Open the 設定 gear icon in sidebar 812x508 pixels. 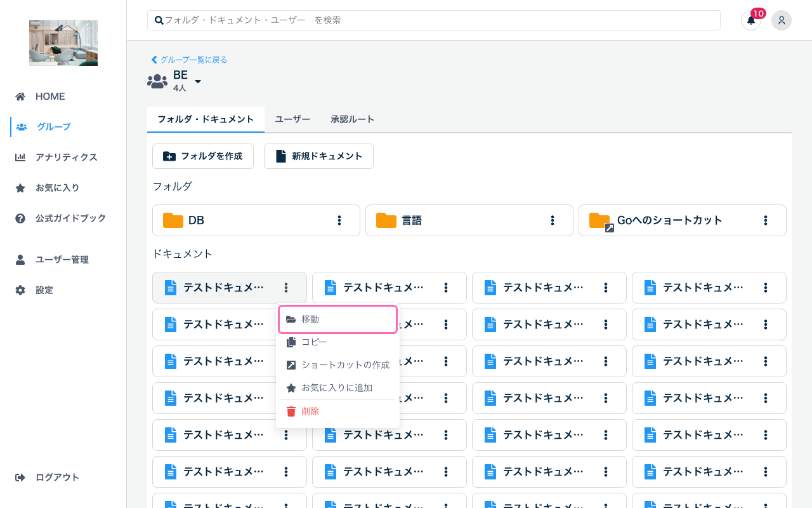click(x=22, y=290)
